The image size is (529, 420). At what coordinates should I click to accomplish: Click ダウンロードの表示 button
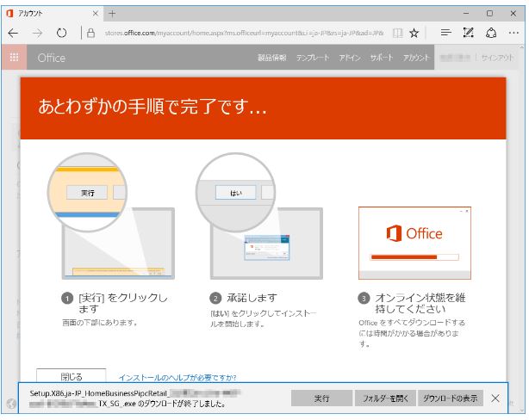tap(450, 398)
